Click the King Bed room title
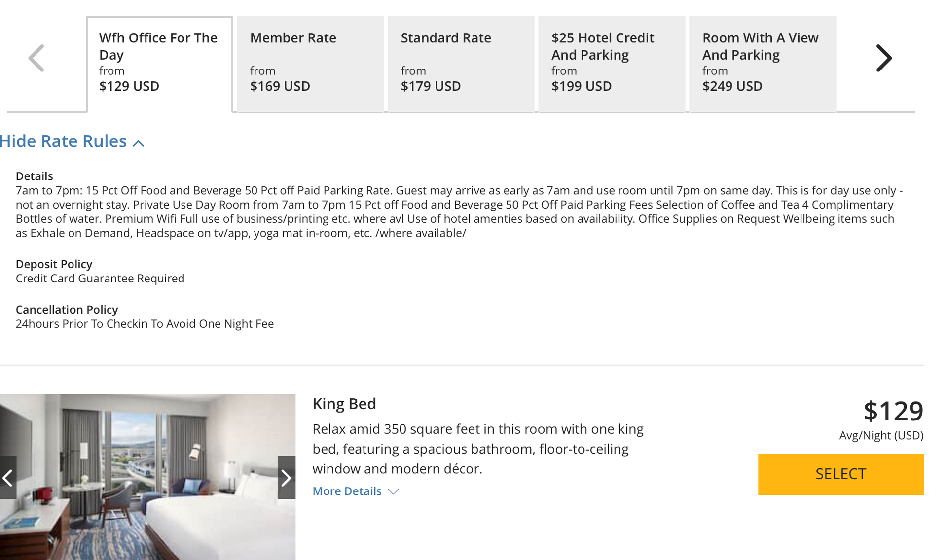The image size is (947, 560). 344,404
